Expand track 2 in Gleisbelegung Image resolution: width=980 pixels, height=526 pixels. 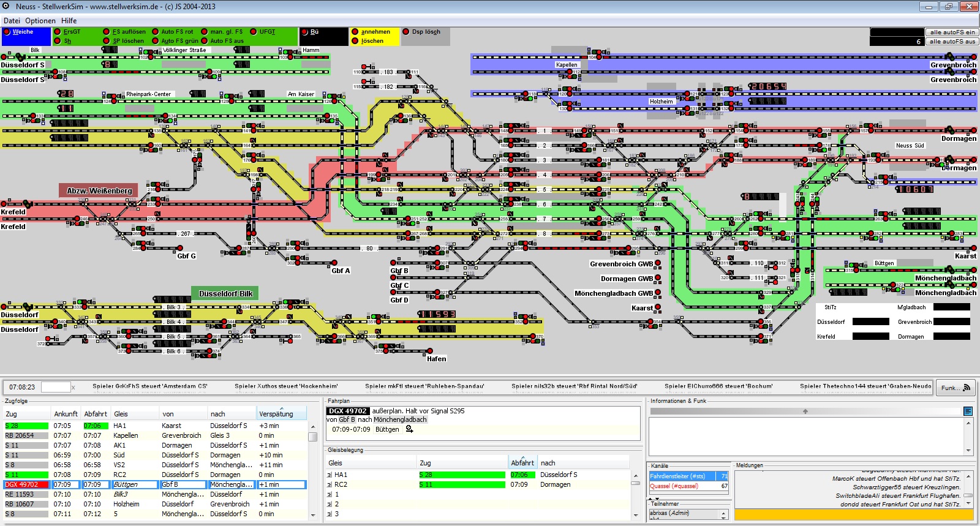coord(330,505)
